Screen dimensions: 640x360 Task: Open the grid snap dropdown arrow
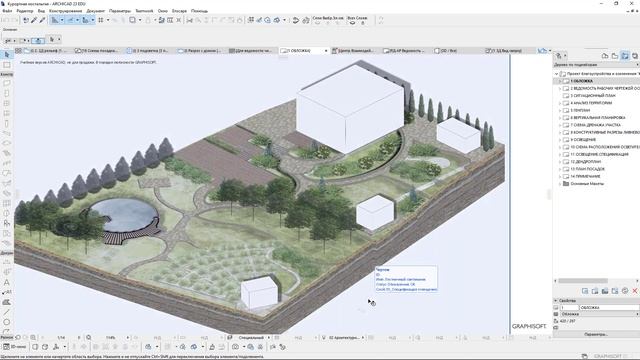(x=108, y=20)
